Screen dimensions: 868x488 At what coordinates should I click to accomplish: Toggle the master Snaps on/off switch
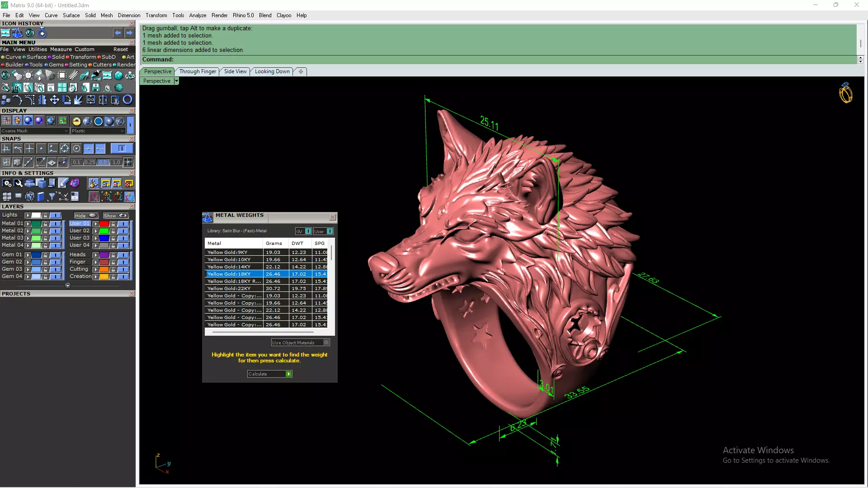pos(122,149)
